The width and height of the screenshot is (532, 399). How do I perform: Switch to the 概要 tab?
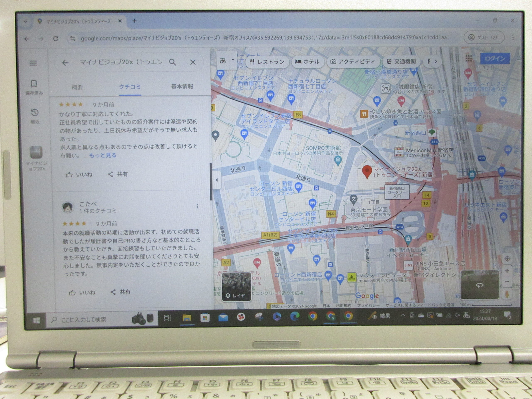click(x=77, y=87)
